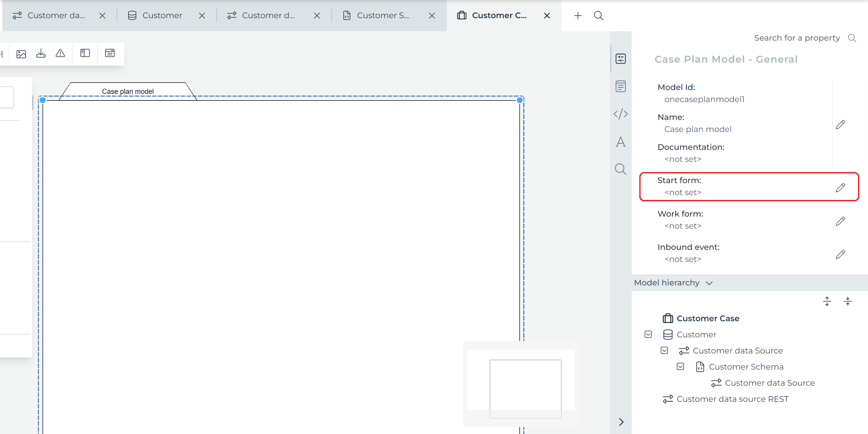Image resolution: width=868 pixels, height=434 pixels.
Task: Collapse all hierarchy nodes with the collapse icon
Action: [x=848, y=301]
